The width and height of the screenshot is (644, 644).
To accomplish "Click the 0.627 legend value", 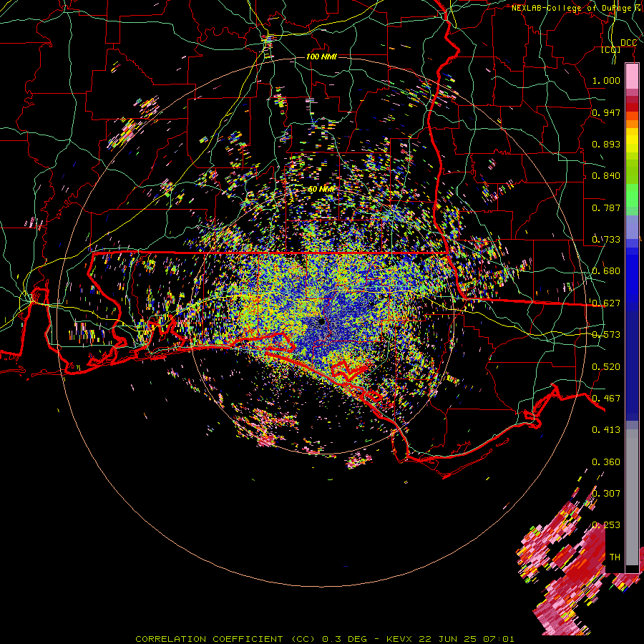I will (x=606, y=303).
